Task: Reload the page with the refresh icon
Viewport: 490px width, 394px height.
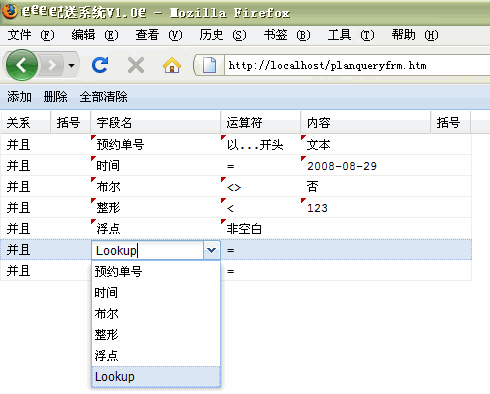Action: pos(100,65)
